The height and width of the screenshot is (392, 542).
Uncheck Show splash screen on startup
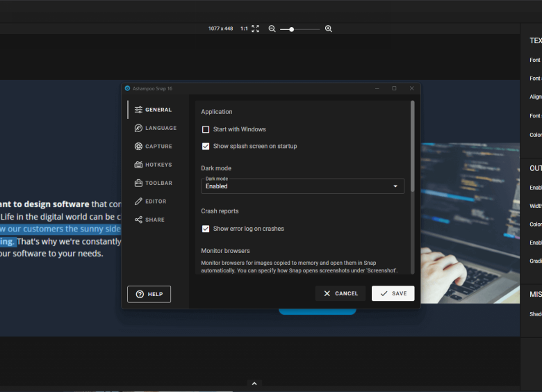(x=206, y=147)
